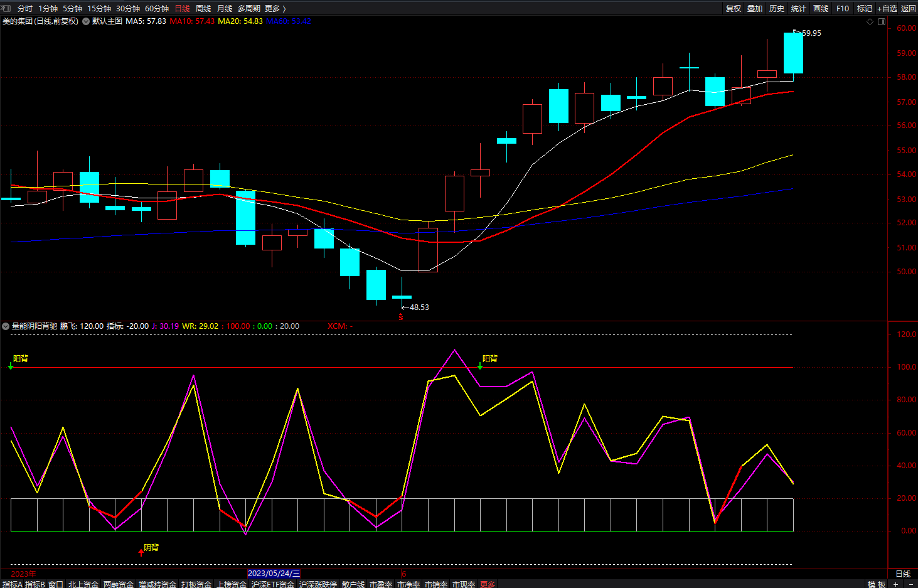
Task: Open the 增减持资金 indicator tab
Action: click(157, 584)
